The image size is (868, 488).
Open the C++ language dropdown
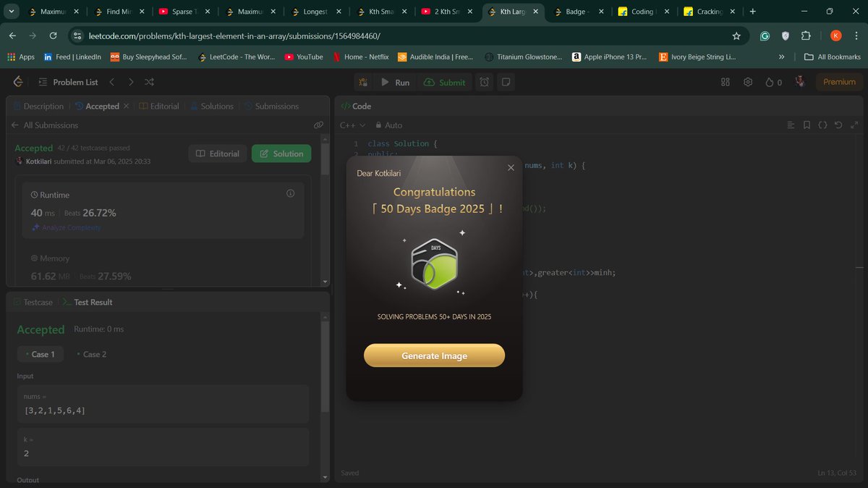[353, 125]
